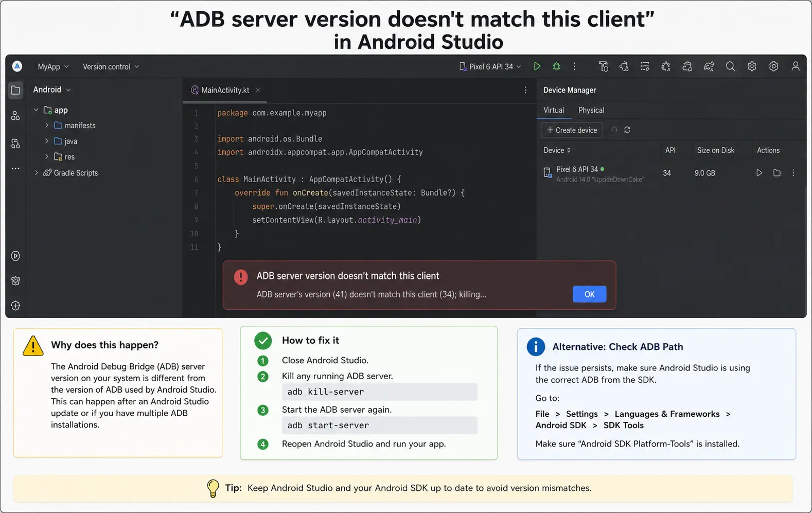
Task: Click the checklist icon in top toolbar
Action: pyautogui.click(x=645, y=66)
